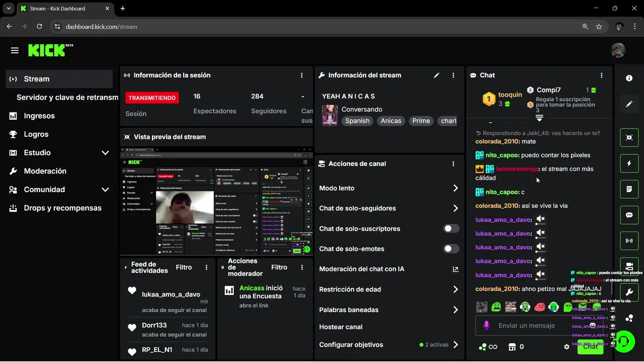The image size is (644, 362).
Task: Open Acciones de moderador kebab menu
Action: point(302,267)
